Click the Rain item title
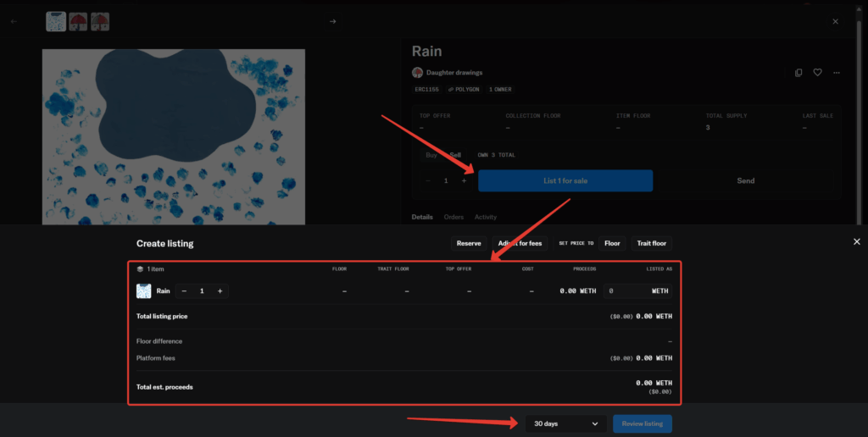Image resolution: width=868 pixels, height=437 pixels. tap(427, 52)
